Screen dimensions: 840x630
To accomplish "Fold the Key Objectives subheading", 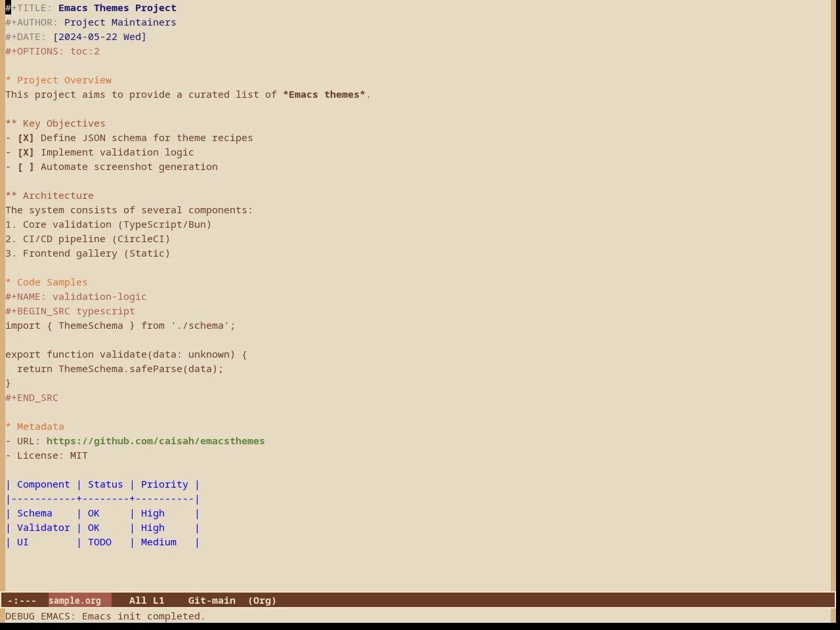I will tap(55, 123).
